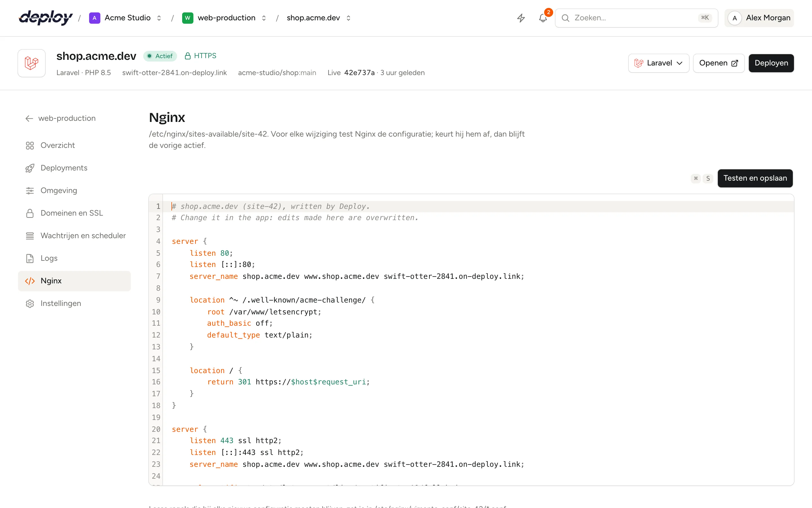Click Openen to open the site
The image size is (812, 508).
(719, 63)
